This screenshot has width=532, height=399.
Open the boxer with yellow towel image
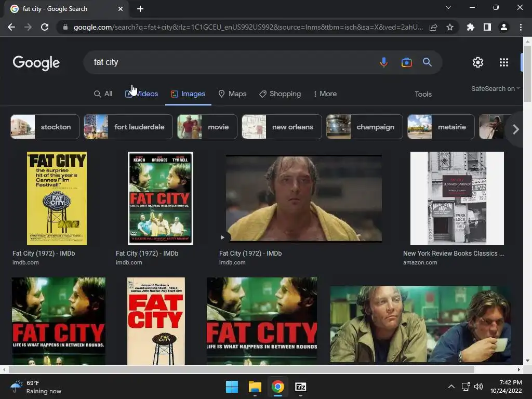pos(303,198)
